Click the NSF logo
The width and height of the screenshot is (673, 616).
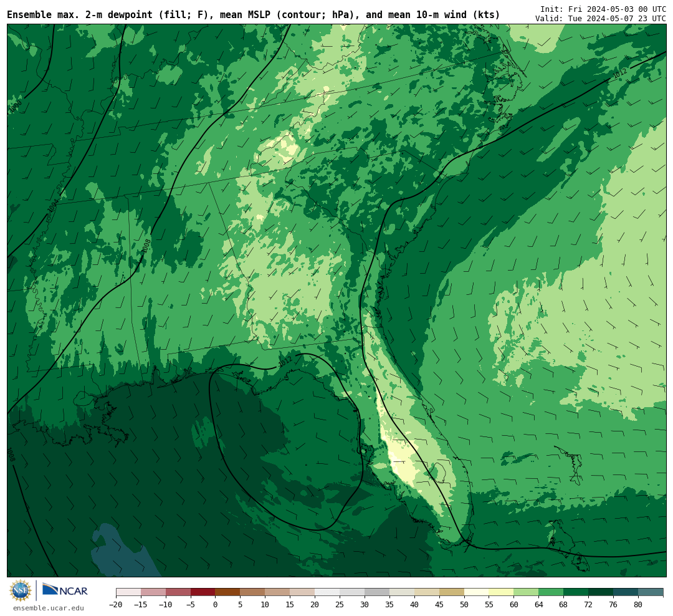tap(20, 590)
